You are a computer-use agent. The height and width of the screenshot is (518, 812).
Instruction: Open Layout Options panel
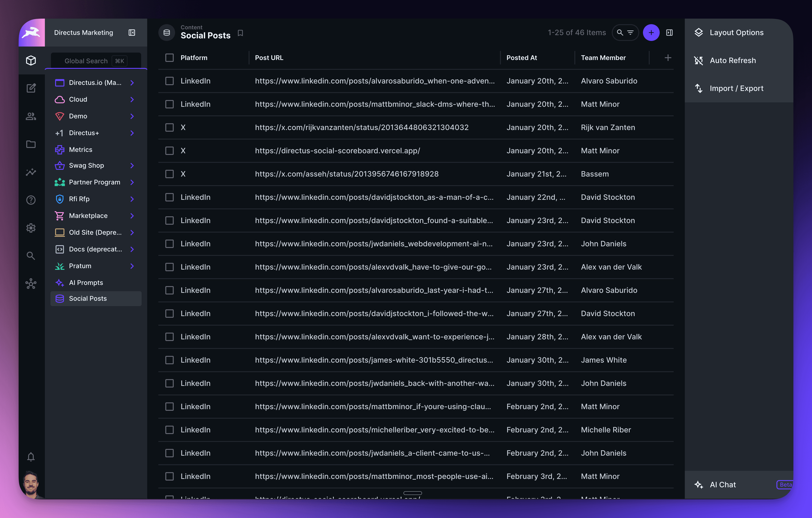pyautogui.click(x=739, y=33)
